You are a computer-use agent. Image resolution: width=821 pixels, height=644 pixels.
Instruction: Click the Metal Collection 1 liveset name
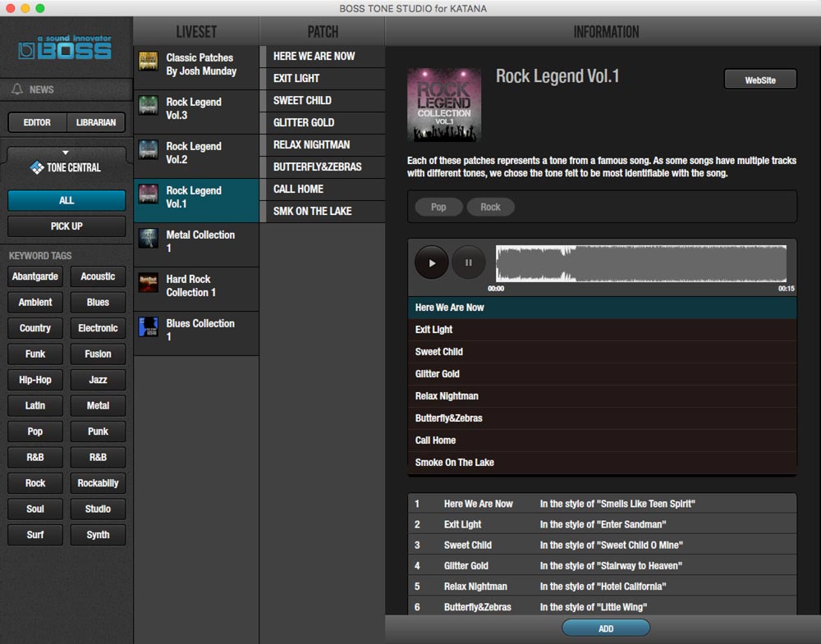click(200, 241)
